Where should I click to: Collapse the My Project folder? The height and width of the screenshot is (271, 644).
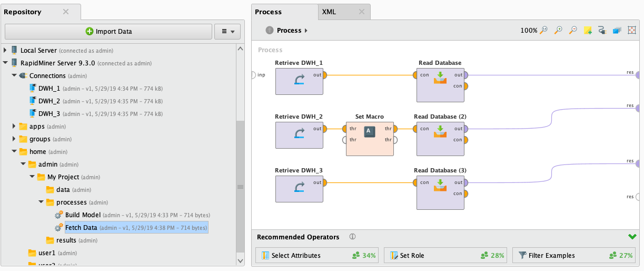pos(32,177)
